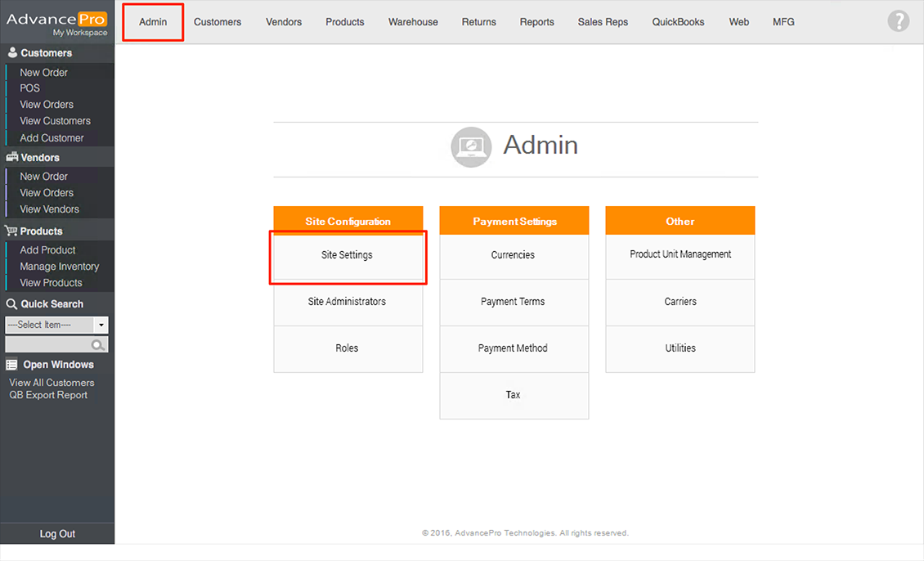The width and height of the screenshot is (924, 561).
Task: Open the Warehouse menu tab
Action: [x=413, y=22]
